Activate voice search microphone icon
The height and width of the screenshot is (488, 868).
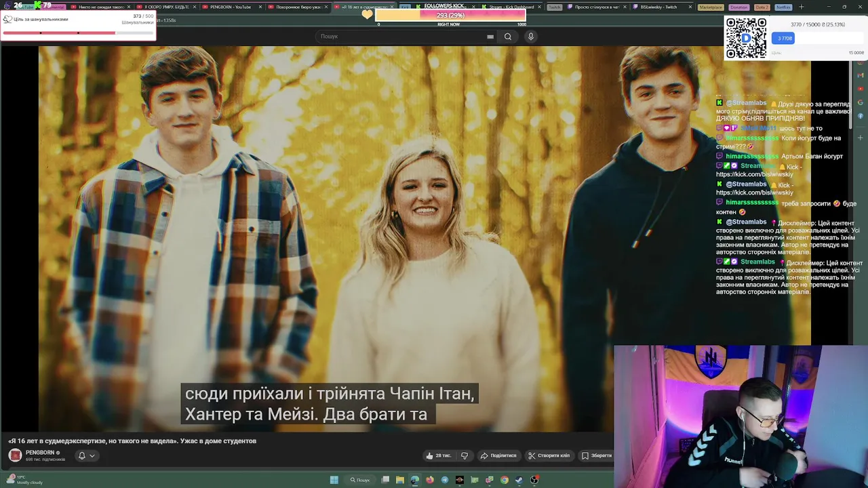[x=531, y=37]
